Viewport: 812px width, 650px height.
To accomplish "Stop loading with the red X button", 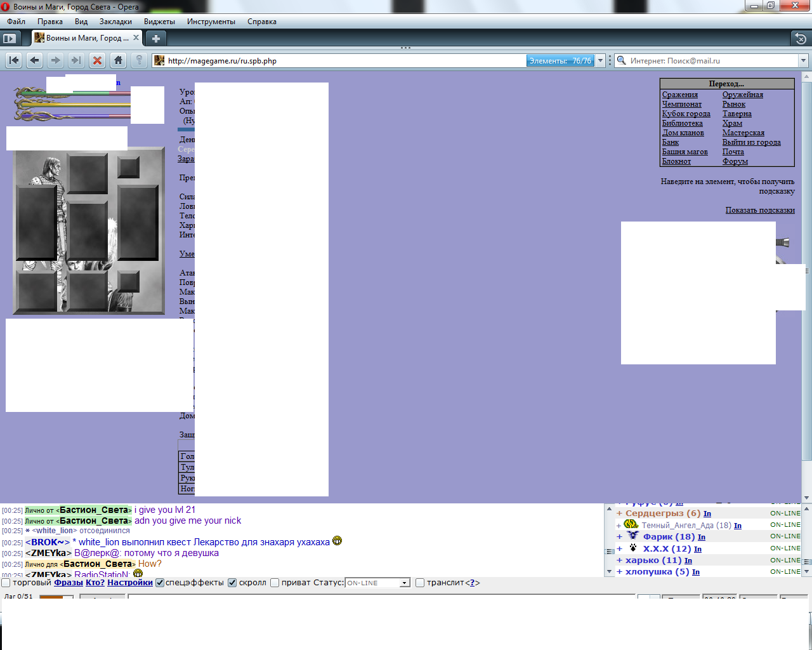I will point(97,60).
